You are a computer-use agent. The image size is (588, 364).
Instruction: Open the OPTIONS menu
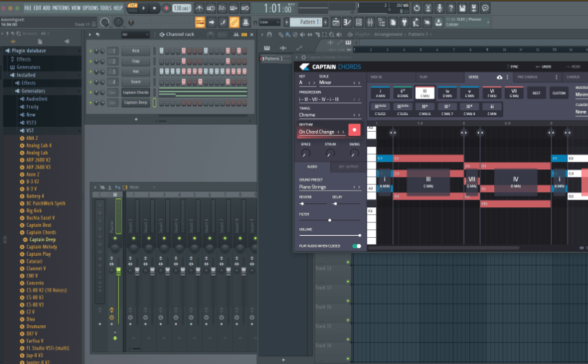point(90,8)
